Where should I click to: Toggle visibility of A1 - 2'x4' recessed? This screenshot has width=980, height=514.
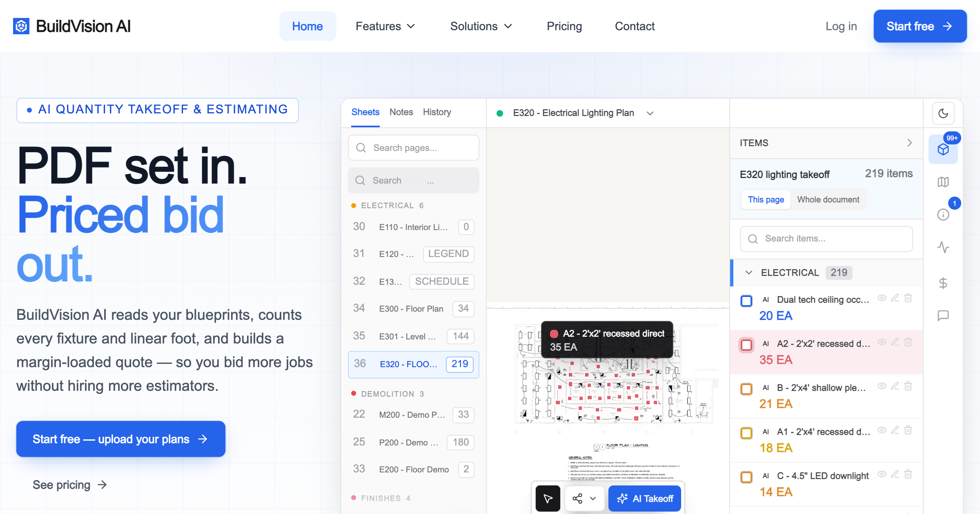click(882, 430)
